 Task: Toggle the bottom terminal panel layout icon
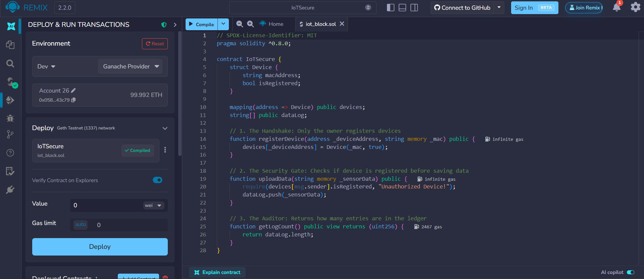pyautogui.click(x=402, y=7)
